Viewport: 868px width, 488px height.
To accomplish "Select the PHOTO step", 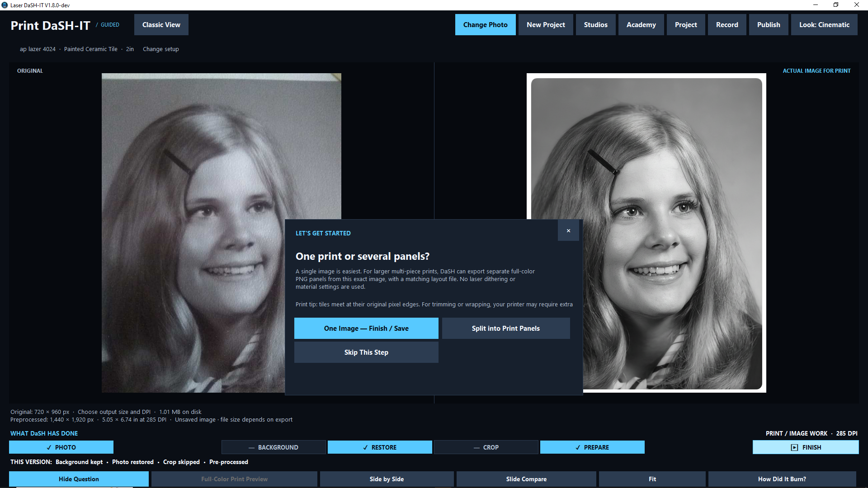I will point(61,447).
